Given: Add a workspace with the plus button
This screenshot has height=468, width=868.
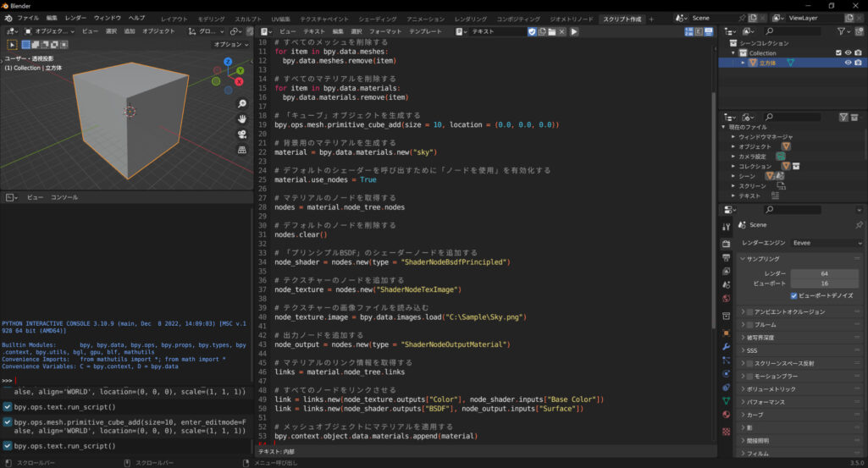Looking at the screenshot, I should click(651, 19).
